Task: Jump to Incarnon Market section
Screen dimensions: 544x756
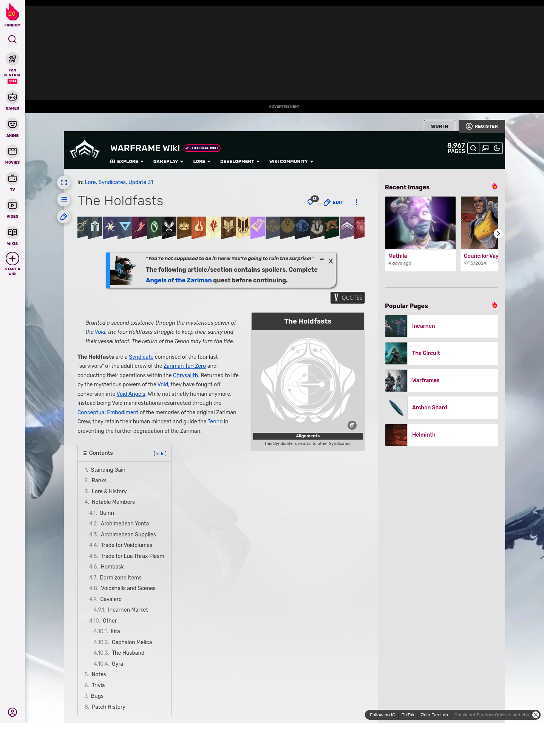Action: (x=128, y=610)
